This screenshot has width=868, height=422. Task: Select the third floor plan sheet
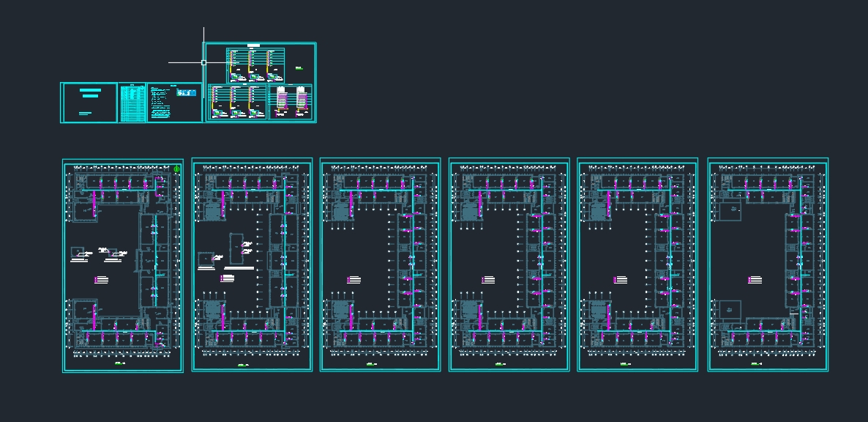381,264
